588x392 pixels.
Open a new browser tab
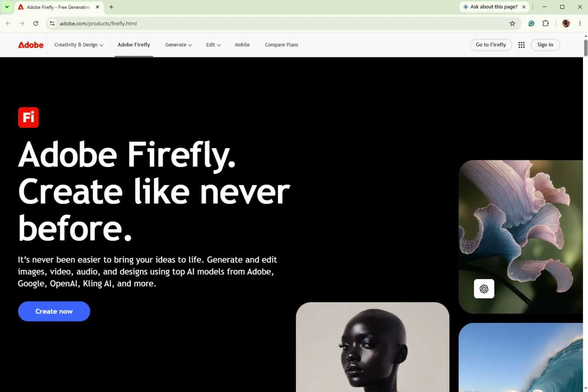point(111,7)
